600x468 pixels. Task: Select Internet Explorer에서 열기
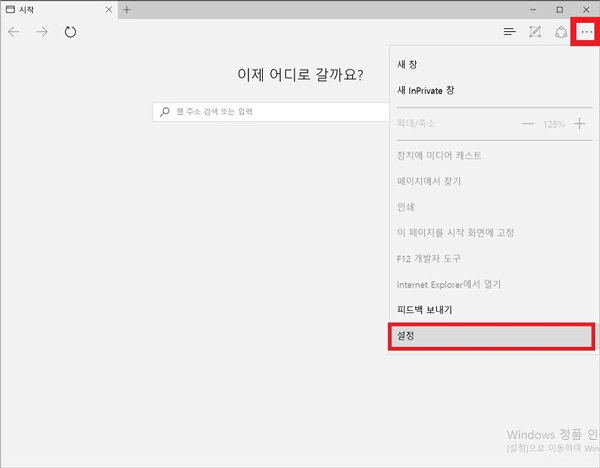[x=449, y=284]
